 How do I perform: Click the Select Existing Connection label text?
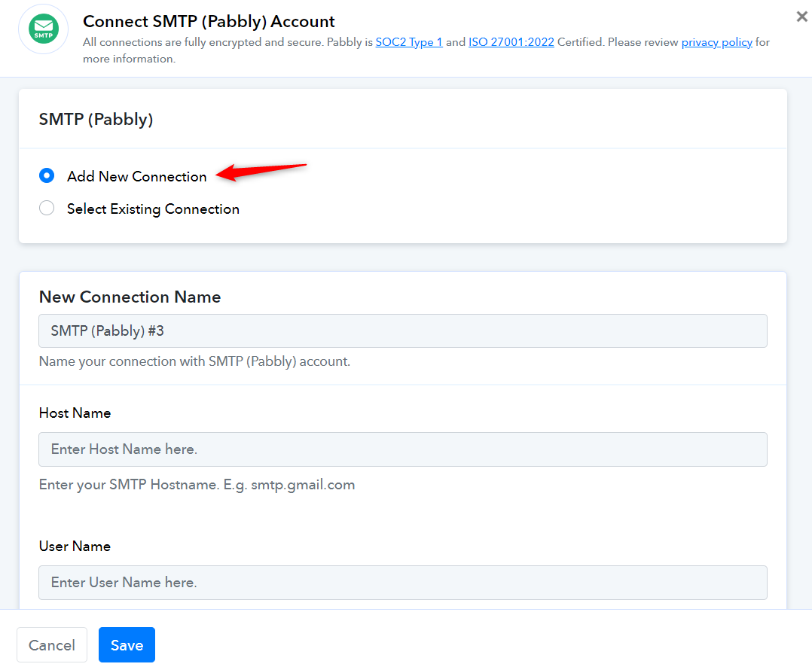pos(154,209)
